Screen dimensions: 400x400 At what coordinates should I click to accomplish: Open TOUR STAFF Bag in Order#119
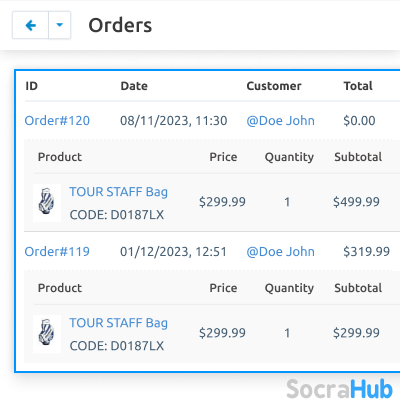[x=118, y=323]
